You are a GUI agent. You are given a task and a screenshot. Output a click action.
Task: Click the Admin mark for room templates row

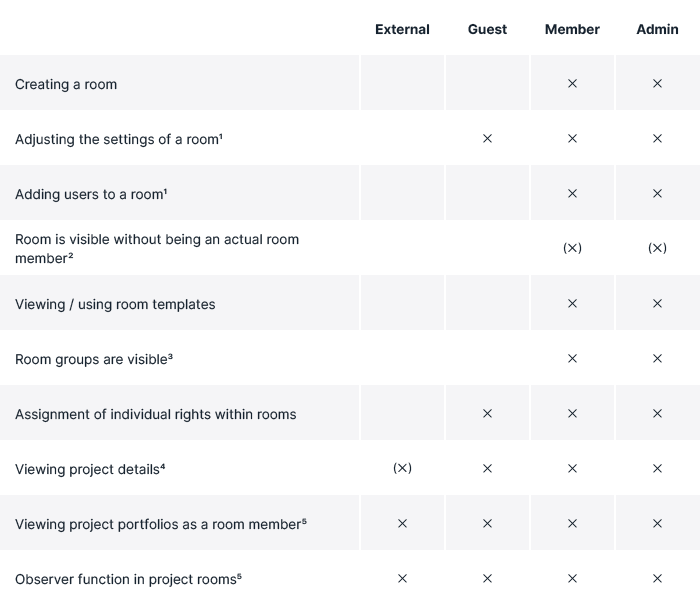point(657,304)
